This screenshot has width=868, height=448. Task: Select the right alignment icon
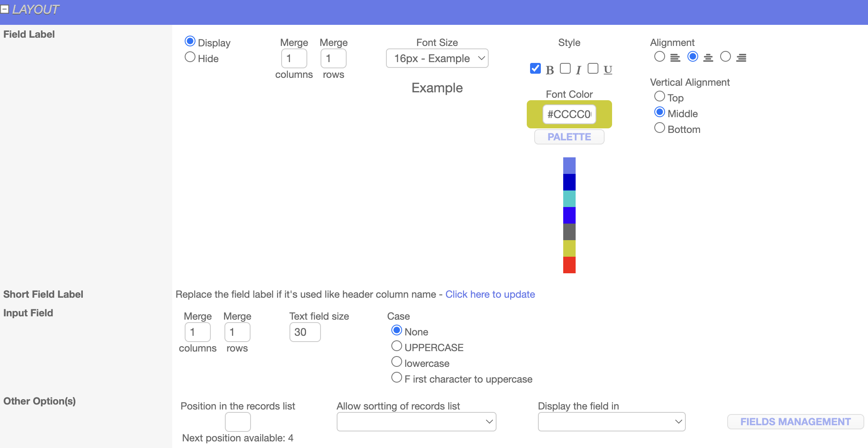click(741, 58)
